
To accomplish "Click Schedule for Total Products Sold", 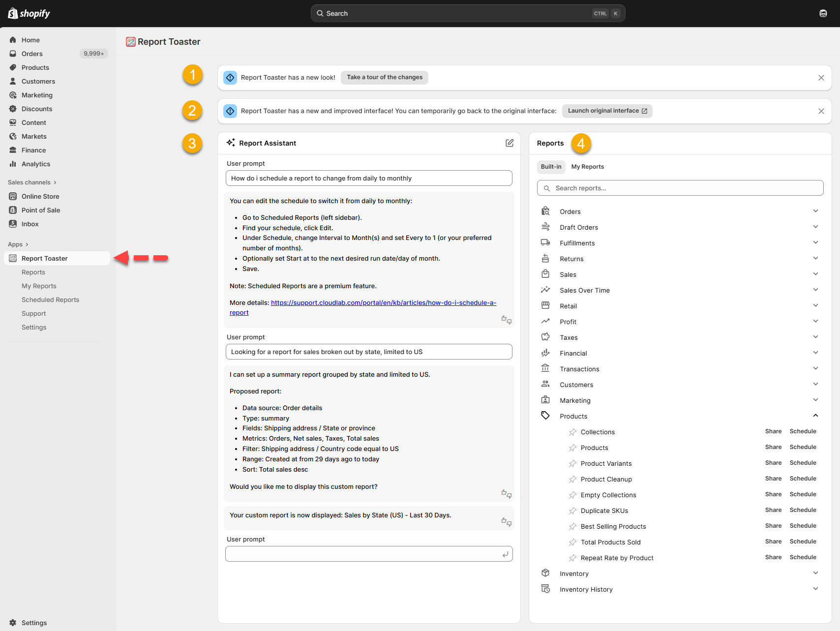I will click(x=803, y=541).
